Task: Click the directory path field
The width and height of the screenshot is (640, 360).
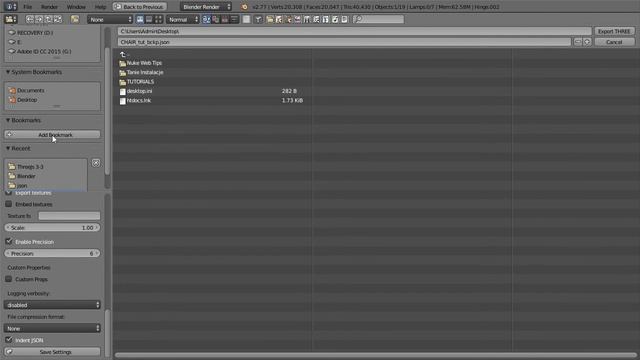Action: (x=354, y=31)
